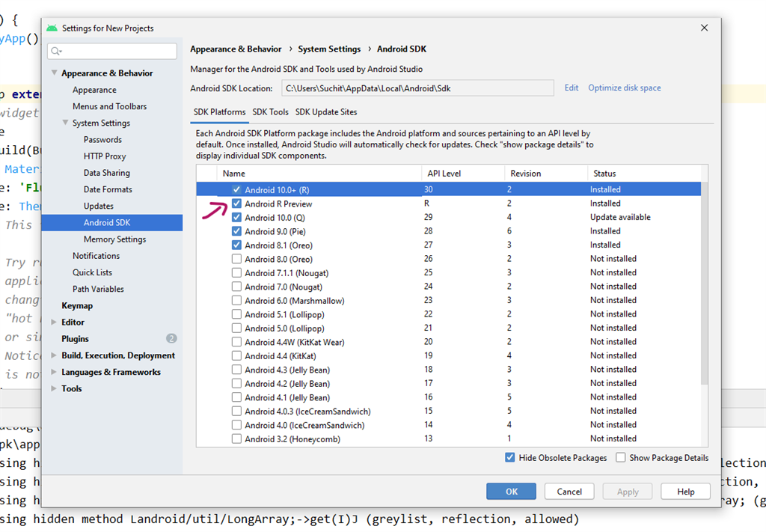This screenshot has width=766, height=532.
Task: Sort by the API Level column header
Action: (462, 174)
